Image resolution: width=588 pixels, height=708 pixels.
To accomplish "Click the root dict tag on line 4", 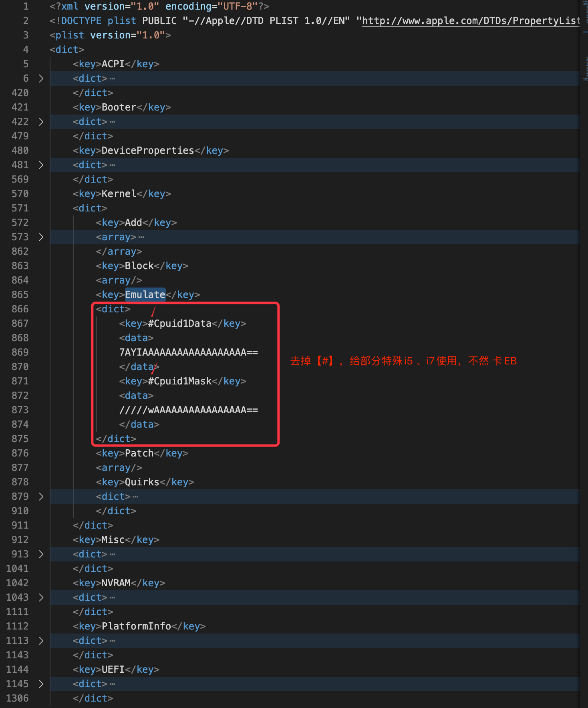I will [x=67, y=50].
